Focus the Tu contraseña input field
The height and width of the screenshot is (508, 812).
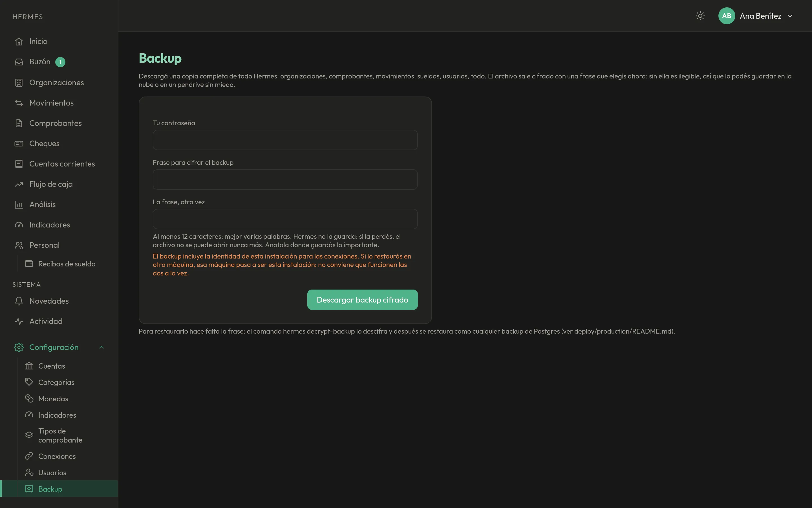[x=285, y=140]
